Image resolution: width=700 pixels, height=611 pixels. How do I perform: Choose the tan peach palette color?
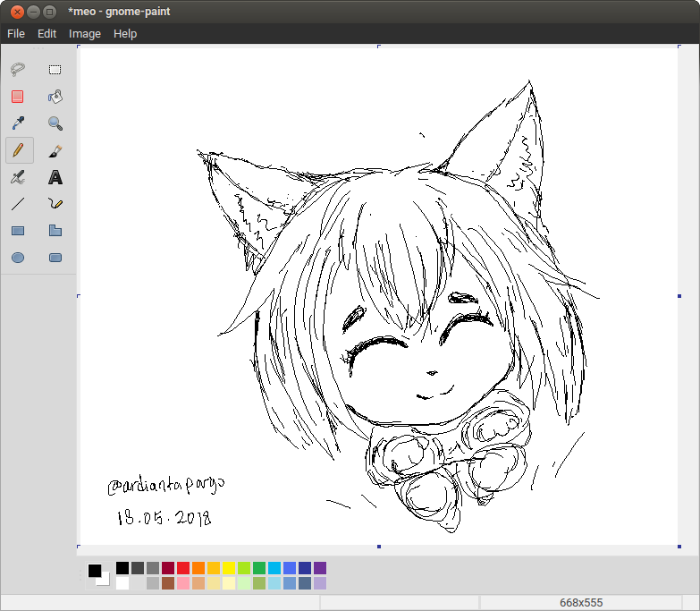click(198, 583)
